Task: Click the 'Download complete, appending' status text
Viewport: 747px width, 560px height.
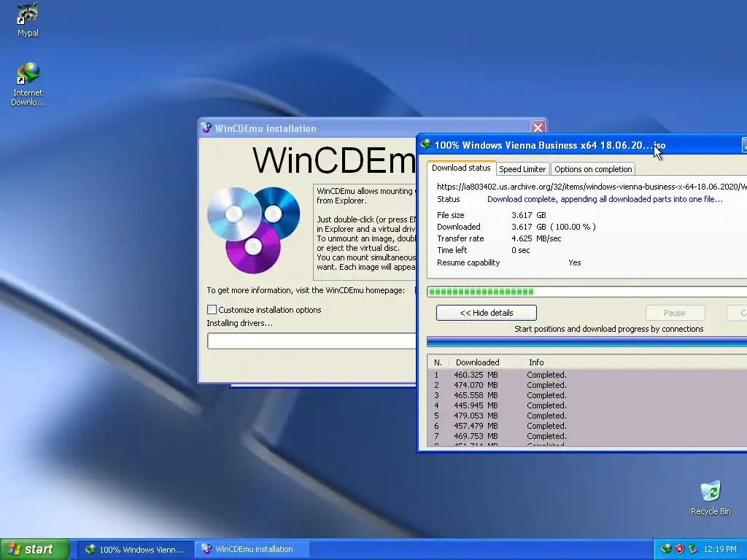Action: pyautogui.click(x=605, y=199)
